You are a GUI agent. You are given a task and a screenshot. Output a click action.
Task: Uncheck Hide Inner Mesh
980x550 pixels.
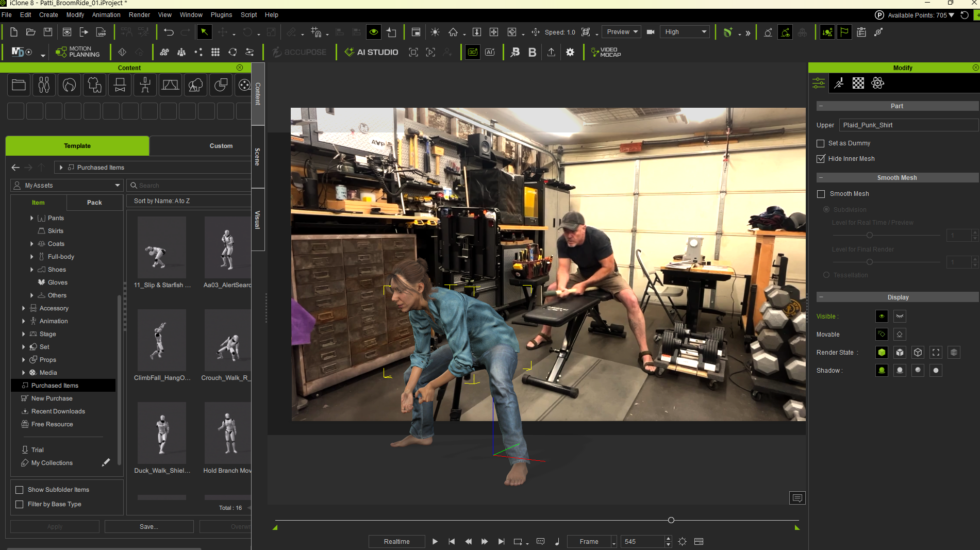tap(821, 159)
